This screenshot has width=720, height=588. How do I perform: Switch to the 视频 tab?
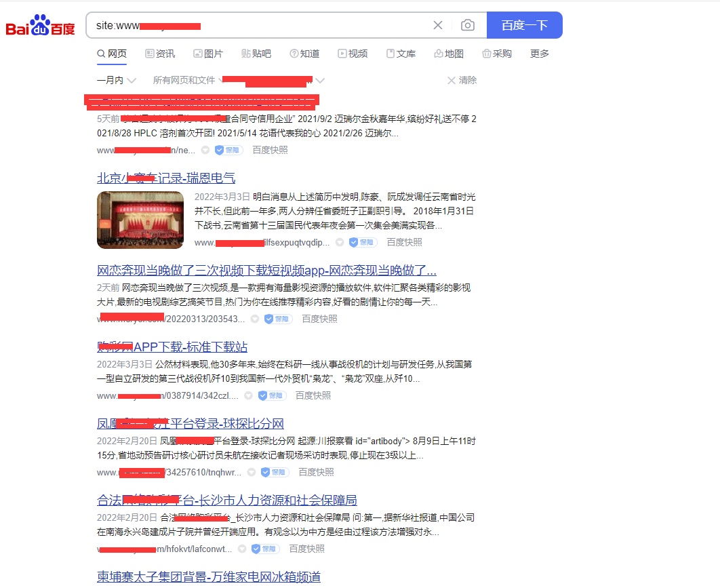point(353,54)
